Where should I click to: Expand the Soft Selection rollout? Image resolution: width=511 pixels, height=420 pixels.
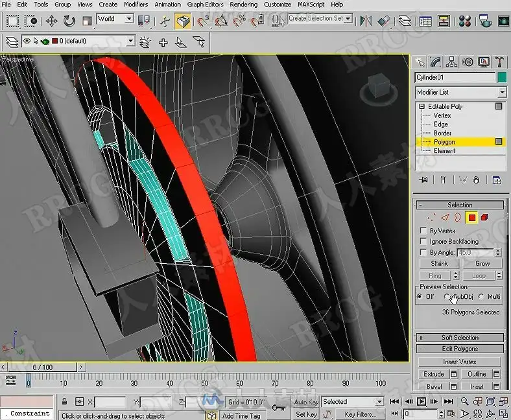[x=460, y=338]
